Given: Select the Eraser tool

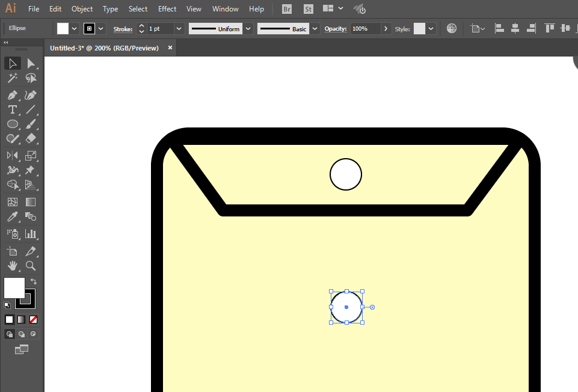Looking at the screenshot, I should (31, 138).
